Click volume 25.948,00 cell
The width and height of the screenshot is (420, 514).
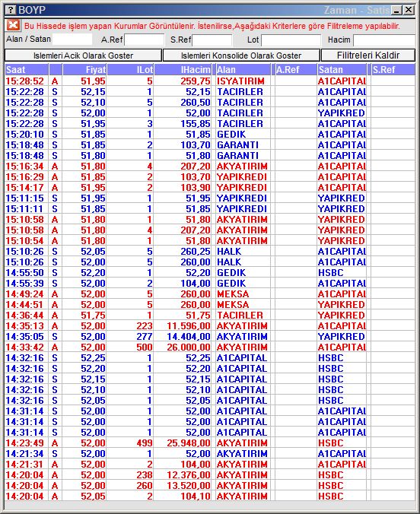tap(189, 443)
